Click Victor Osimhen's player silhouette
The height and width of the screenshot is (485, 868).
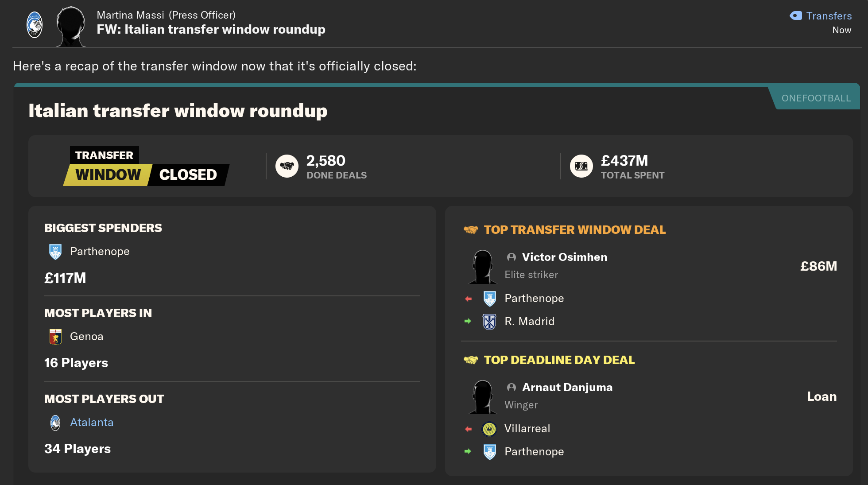(482, 267)
